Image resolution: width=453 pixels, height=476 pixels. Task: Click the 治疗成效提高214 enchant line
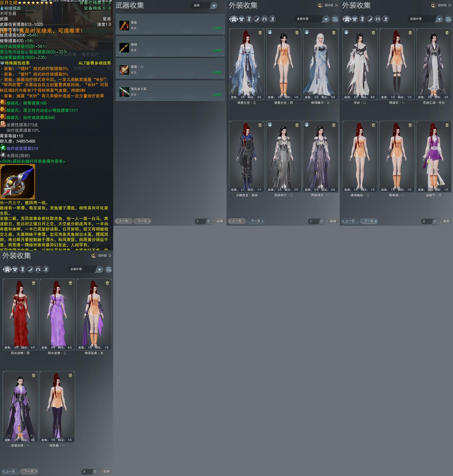[x=22, y=149]
